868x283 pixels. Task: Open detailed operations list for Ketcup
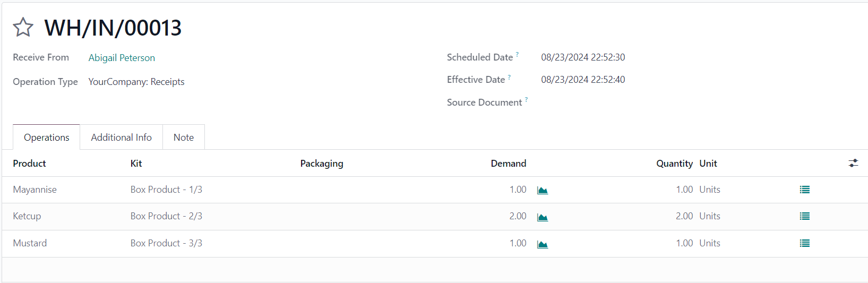tap(805, 216)
